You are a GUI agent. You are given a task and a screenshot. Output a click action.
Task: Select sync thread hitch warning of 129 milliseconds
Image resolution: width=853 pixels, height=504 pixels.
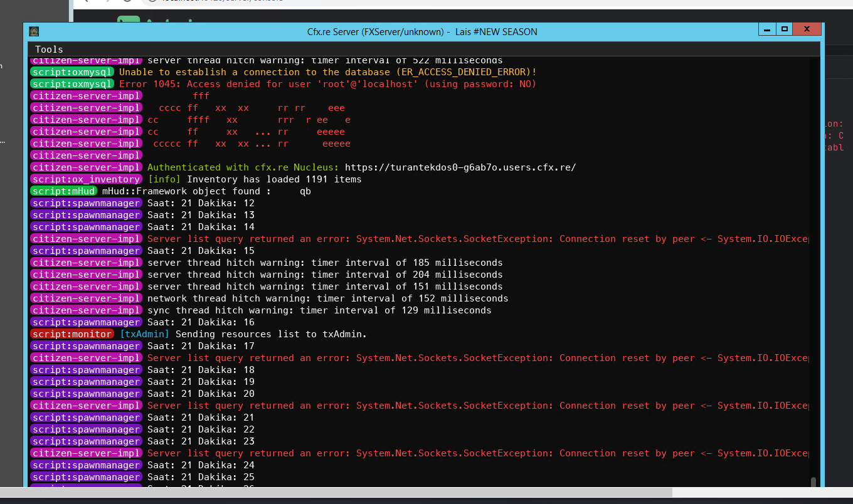319,310
